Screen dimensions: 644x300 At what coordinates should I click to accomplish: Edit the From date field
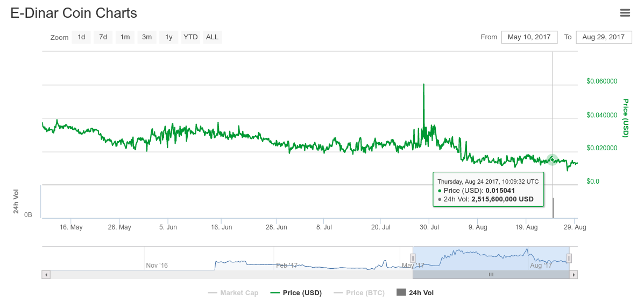[x=529, y=37]
